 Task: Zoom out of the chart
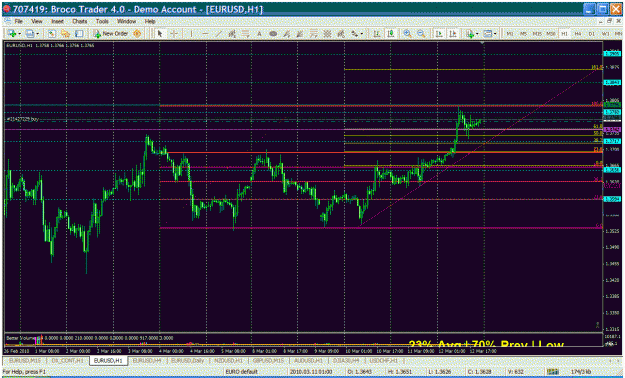click(x=421, y=34)
